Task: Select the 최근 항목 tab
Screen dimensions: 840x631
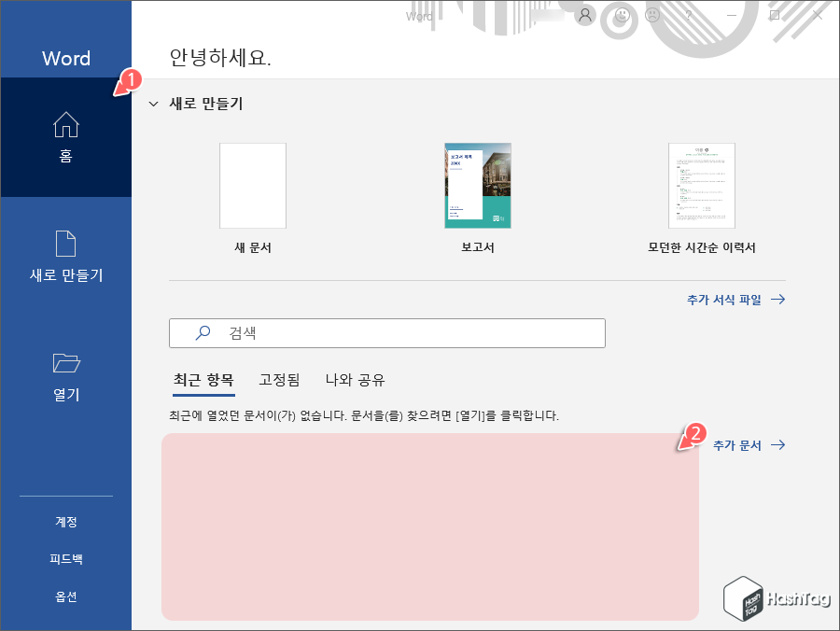Action: tap(203, 380)
